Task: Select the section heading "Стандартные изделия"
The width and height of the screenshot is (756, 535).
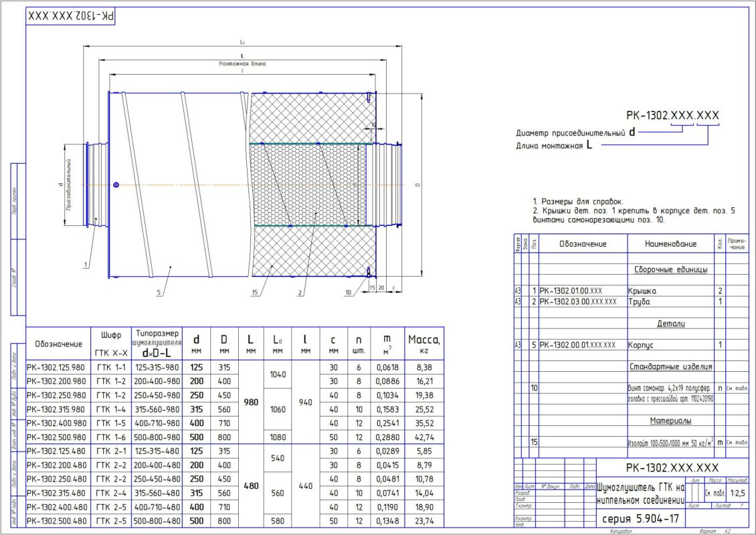Action: click(670, 366)
